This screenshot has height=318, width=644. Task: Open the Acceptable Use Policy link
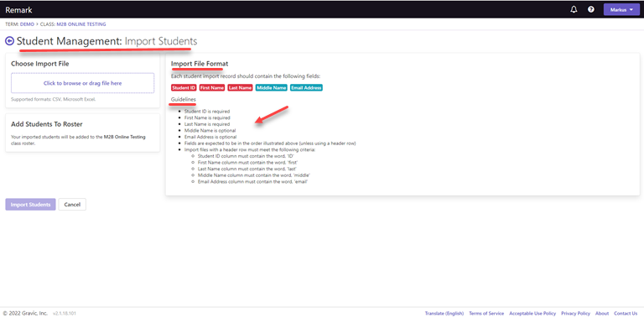point(532,314)
